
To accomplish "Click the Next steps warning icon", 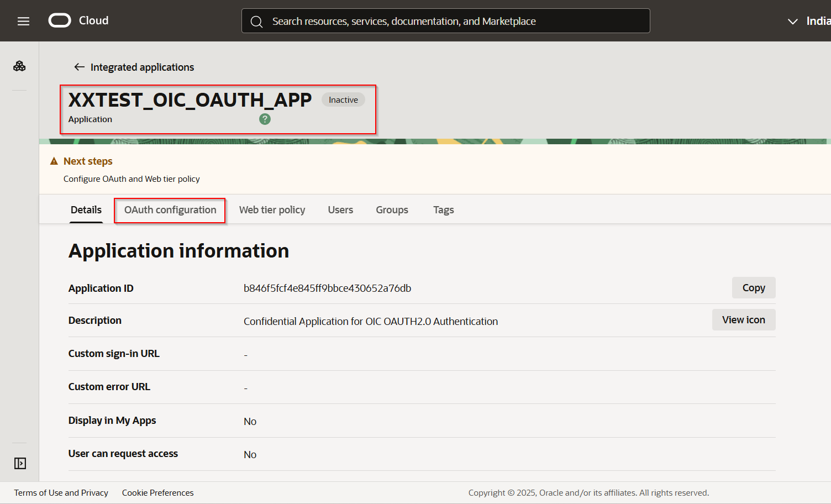I will (x=54, y=161).
